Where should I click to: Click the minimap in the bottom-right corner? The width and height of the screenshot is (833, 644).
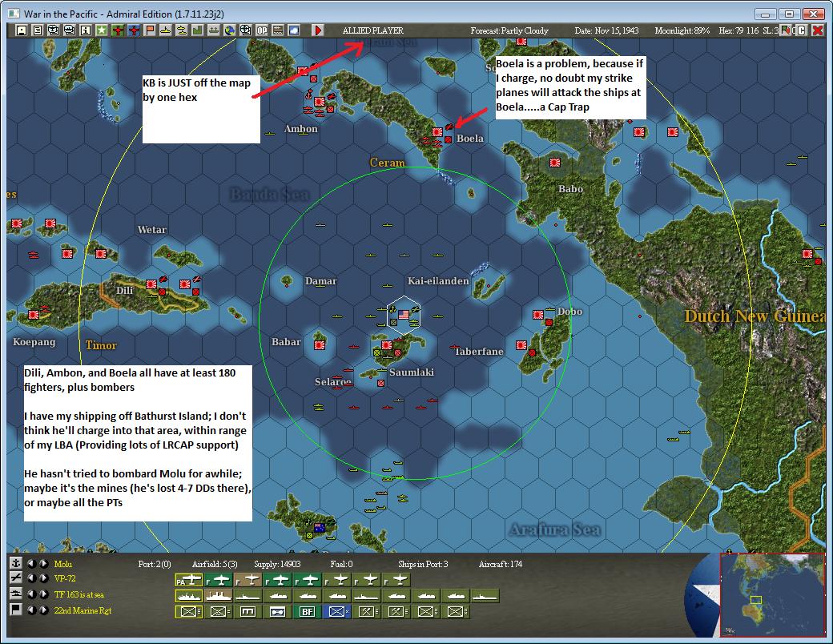pyautogui.click(x=772, y=594)
